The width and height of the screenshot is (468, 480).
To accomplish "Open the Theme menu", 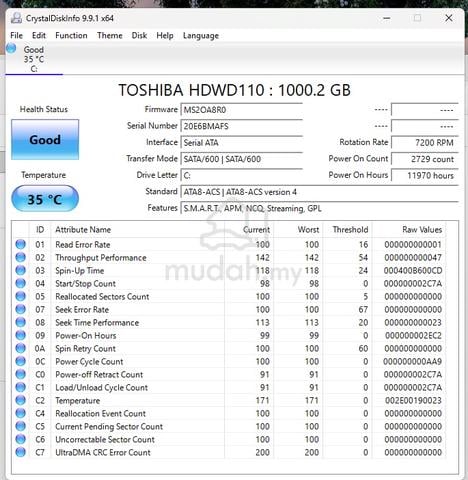I will click(x=110, y=35).
